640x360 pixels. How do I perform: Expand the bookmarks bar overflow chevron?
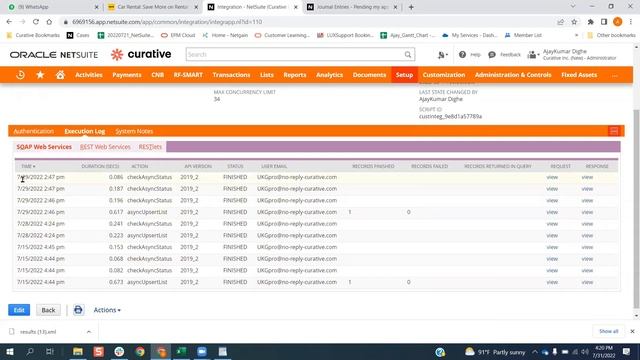point(576,35)
